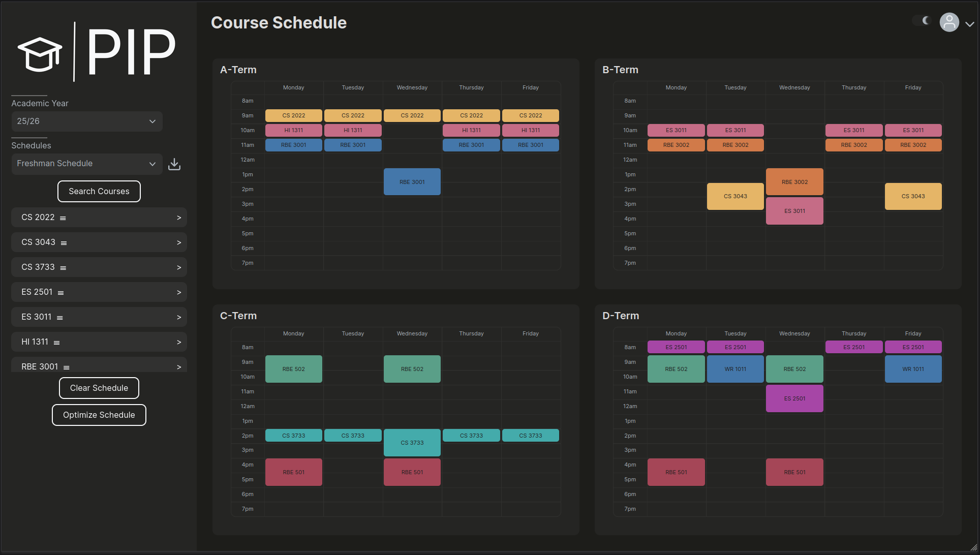Select Tuesday CS 3043 block in B-Term

[735, 196]
